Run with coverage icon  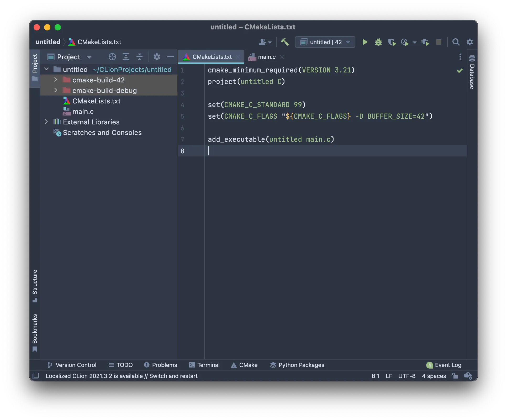pos(392,42)
